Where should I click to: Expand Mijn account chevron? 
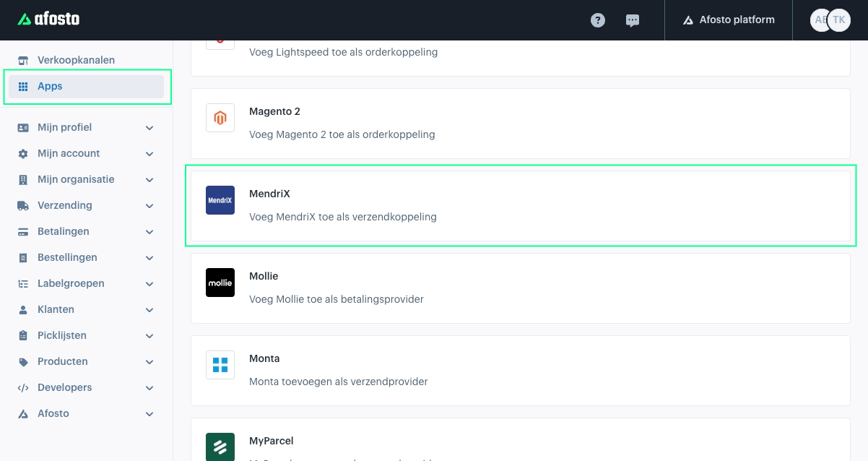149,154
